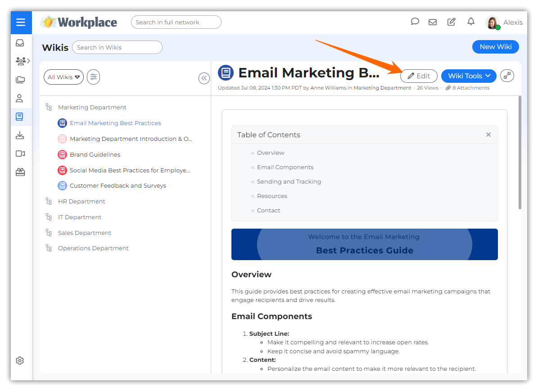Open the chat messages icon
The image size is (538, 392).
415,22
